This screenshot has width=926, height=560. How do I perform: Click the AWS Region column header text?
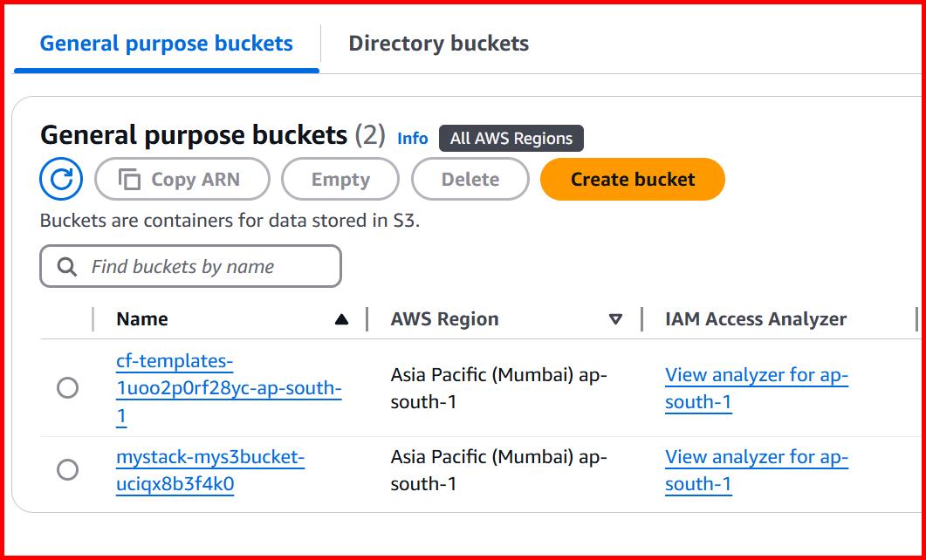pos(445,319)
